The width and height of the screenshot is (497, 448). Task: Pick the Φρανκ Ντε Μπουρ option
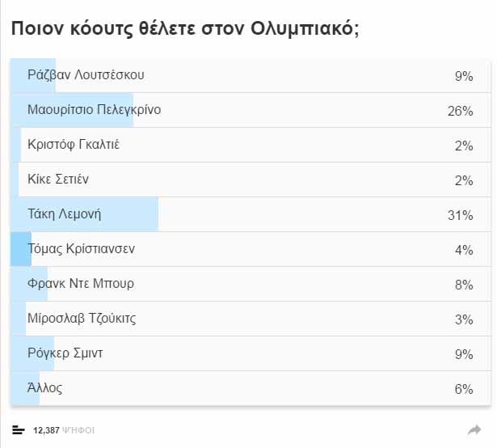point(251,284)
